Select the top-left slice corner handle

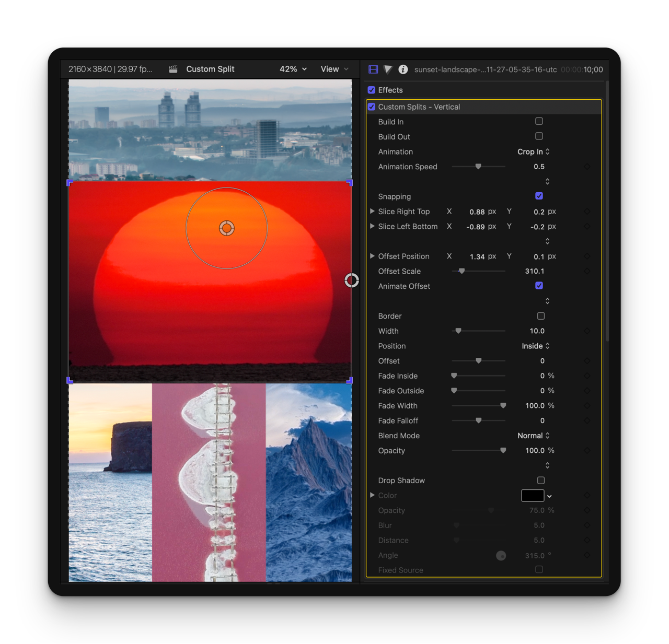[x=70, y=182]
